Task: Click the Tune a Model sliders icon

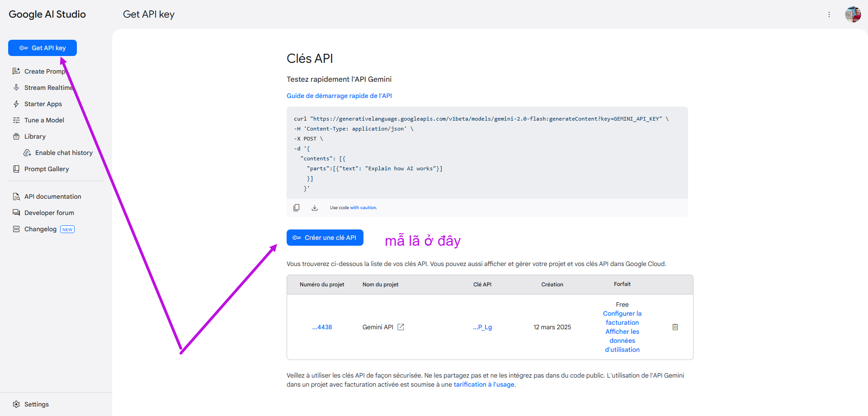Action: click(16, 120)
